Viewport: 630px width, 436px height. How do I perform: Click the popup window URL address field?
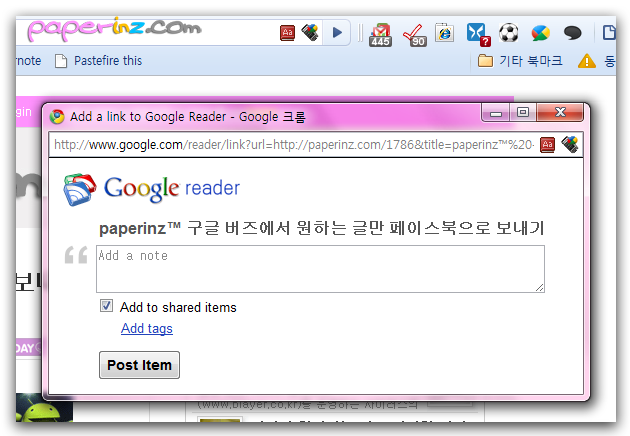point(293,145)
